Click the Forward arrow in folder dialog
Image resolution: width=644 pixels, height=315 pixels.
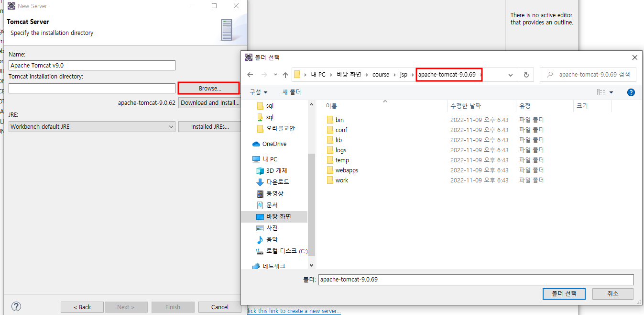[264, 75]
